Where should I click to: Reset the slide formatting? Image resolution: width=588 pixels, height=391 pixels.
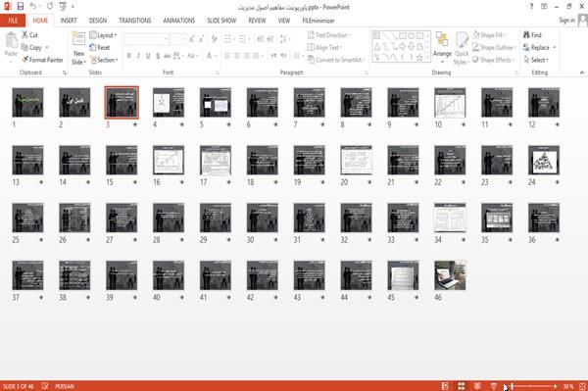[100, 47]
